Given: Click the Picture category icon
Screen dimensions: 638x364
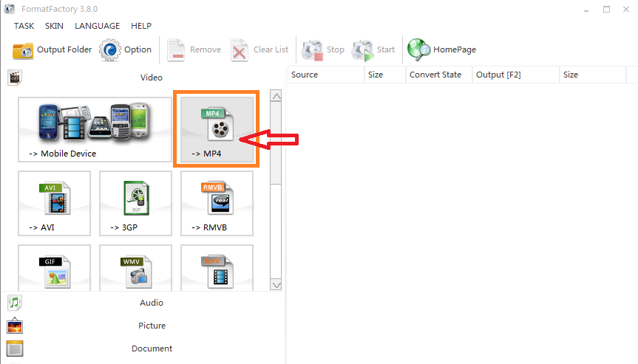Looking at the screenshot, I should tap(15, 326).
